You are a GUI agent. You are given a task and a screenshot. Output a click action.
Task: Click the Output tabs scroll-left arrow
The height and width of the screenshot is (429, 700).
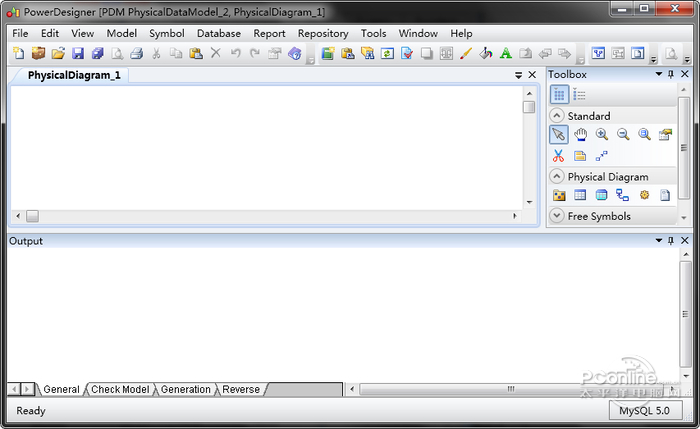[x=14, y=389]
